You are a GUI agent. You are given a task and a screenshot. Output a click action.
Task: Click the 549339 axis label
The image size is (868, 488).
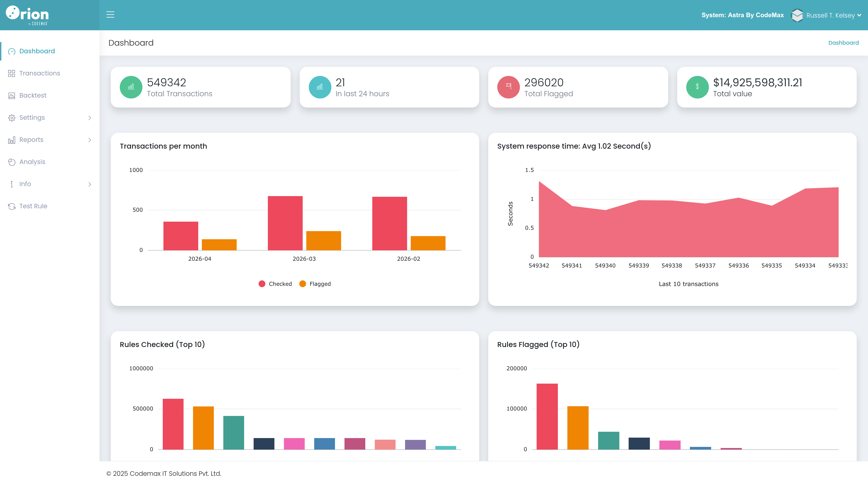[639, 266]
